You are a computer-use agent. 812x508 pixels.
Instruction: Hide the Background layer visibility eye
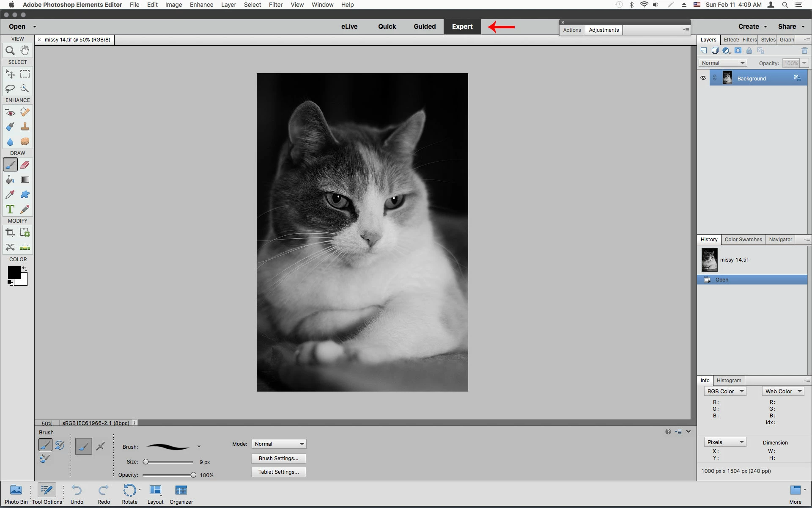(x=703, y=78)
